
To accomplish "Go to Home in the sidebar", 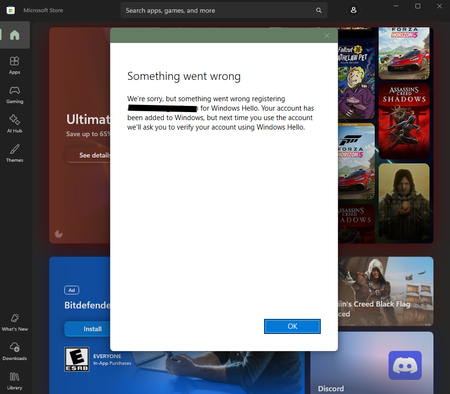I will tap(15, 35).
